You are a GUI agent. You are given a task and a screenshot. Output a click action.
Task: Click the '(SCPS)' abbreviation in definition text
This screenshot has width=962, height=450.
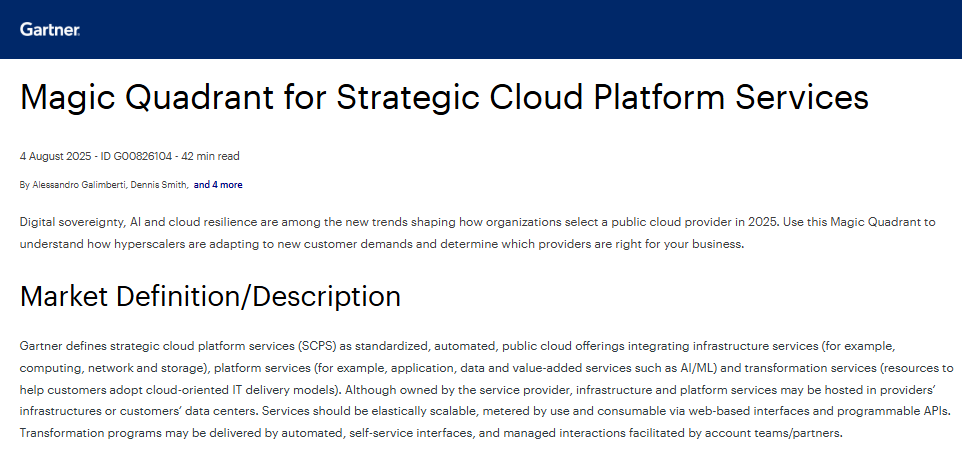point(320,346)
